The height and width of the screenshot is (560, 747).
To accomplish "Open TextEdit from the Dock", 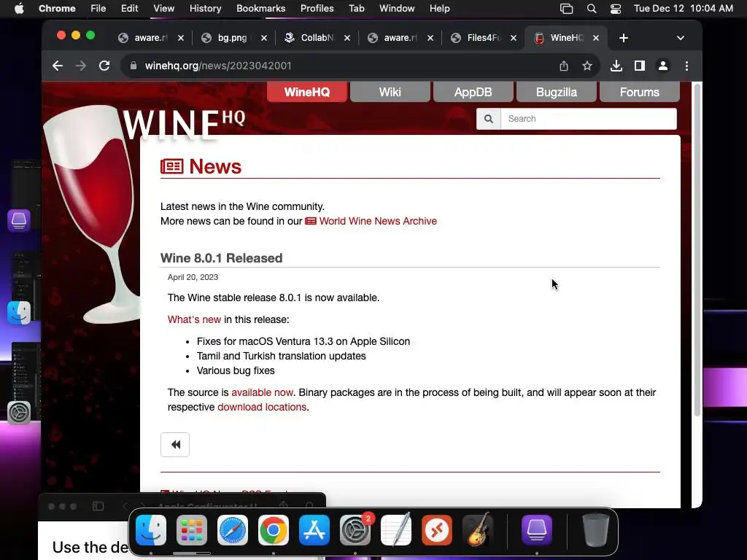I will 396,530.
